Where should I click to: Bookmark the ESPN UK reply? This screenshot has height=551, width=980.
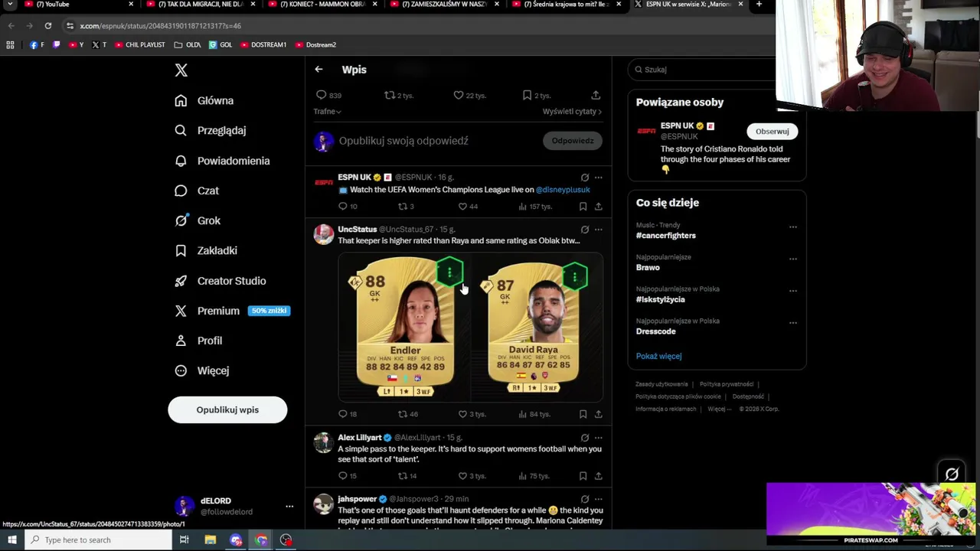pyautogui.click(x=583, y=207)
